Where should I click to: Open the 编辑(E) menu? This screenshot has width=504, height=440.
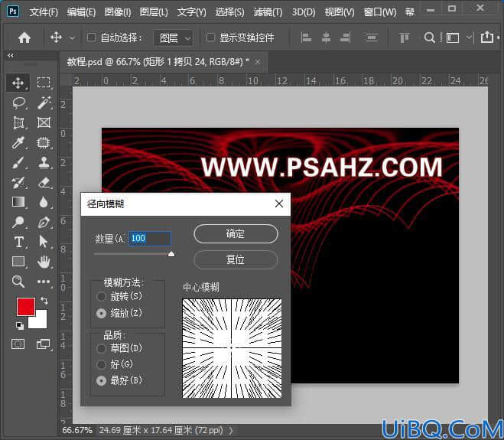[81, 12]
